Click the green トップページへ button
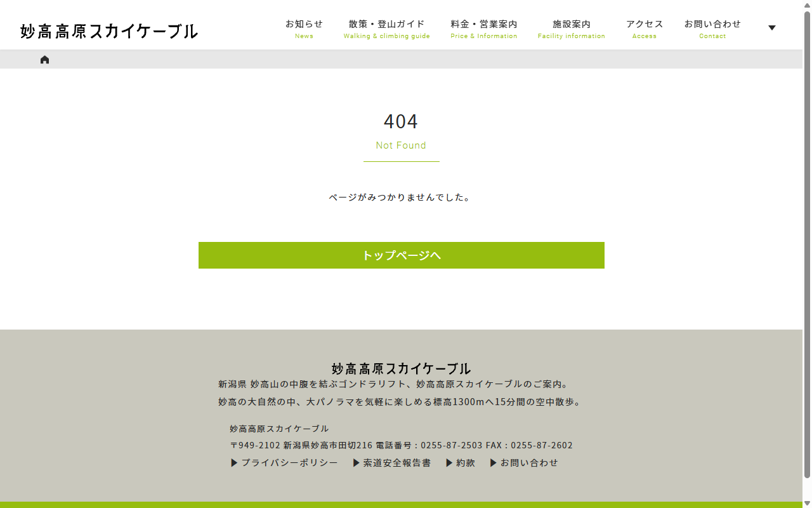The height and width of the screenshot is (508, 812). pos(402,255)
